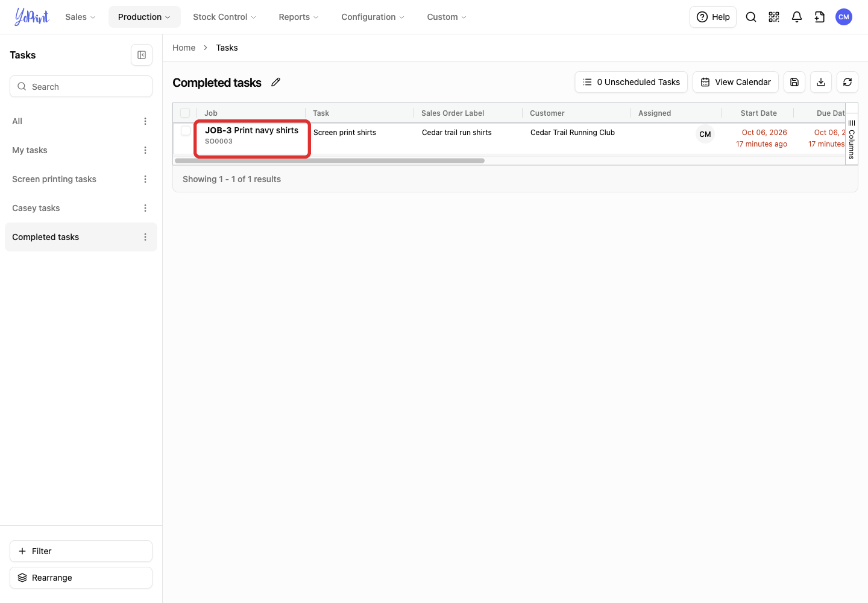Click the table horizontal scrollbar
The width and height of the screenshot is (868, 603).
[330, 161]
